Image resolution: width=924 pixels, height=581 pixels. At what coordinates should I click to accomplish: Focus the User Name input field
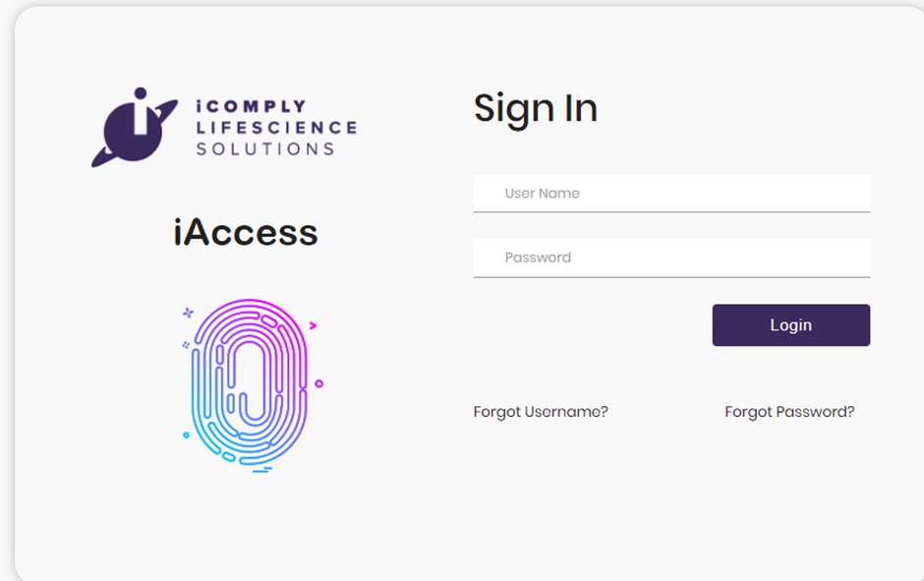tap(671, 194)
